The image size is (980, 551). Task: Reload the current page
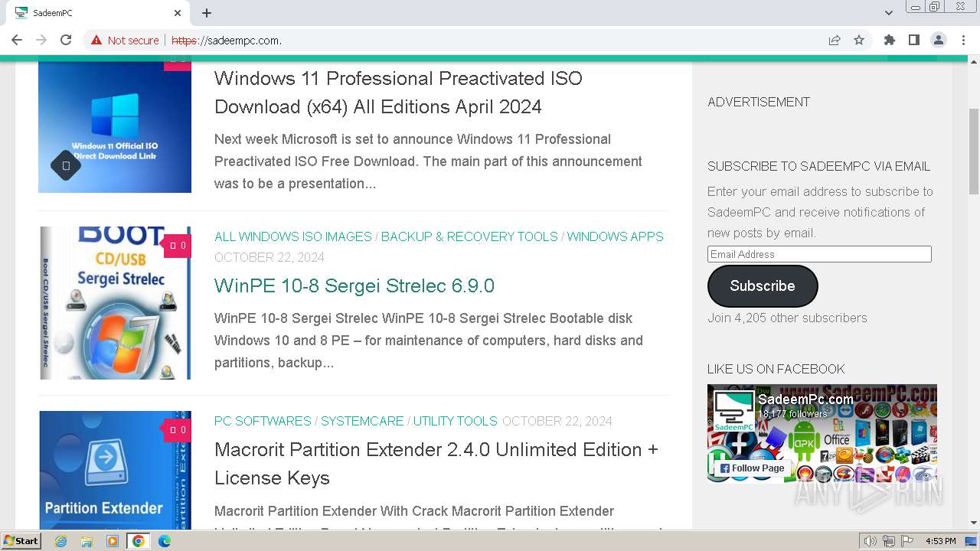[x=66, y=40]
